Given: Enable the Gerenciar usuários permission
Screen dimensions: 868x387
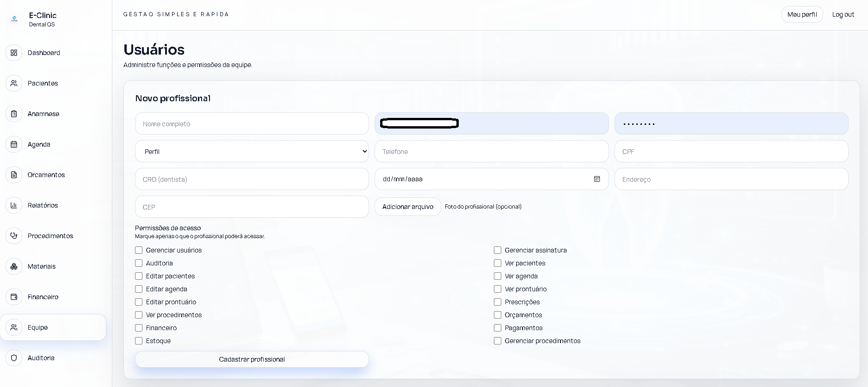Looking at the screenshot, I should (x=139, y=250).
